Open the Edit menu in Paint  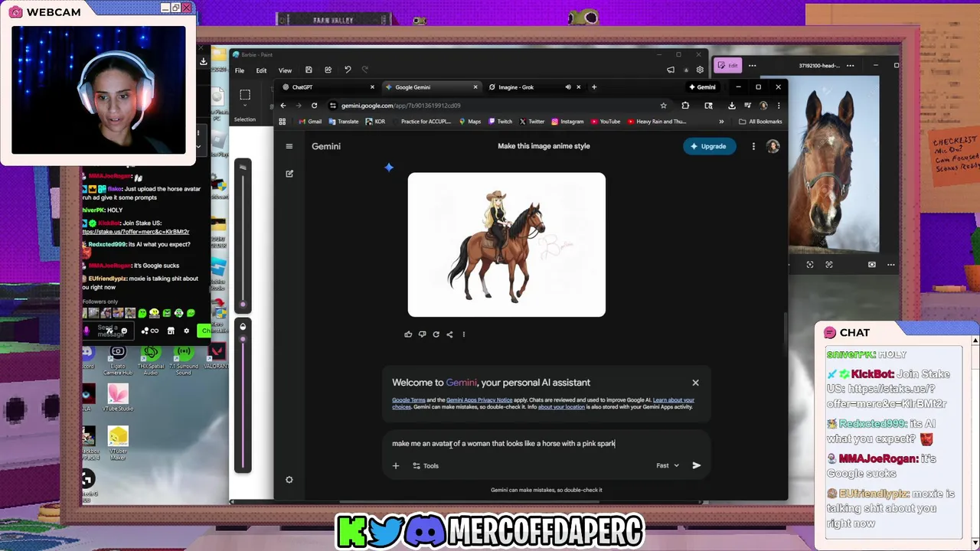click(261, 70)
